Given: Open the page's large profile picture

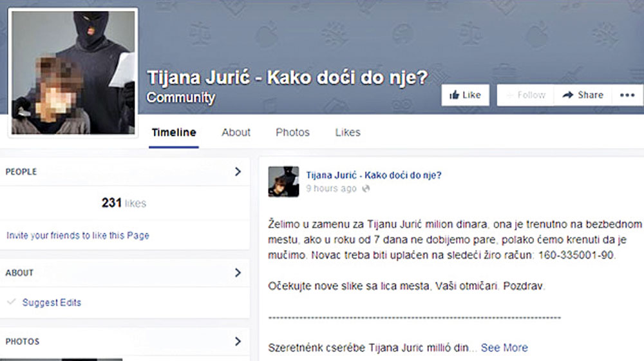Looking at the screenshot, I should coord(73,72).
